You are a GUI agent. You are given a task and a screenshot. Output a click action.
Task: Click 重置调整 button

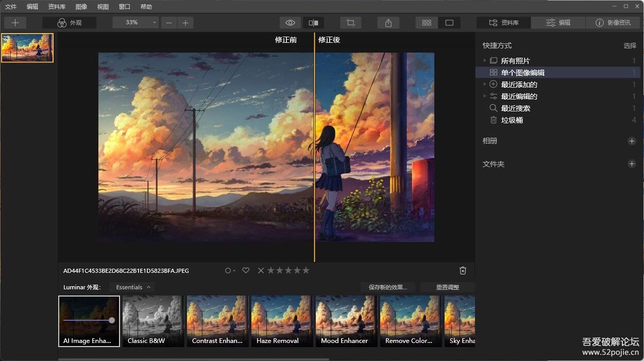tap(447, 287)
